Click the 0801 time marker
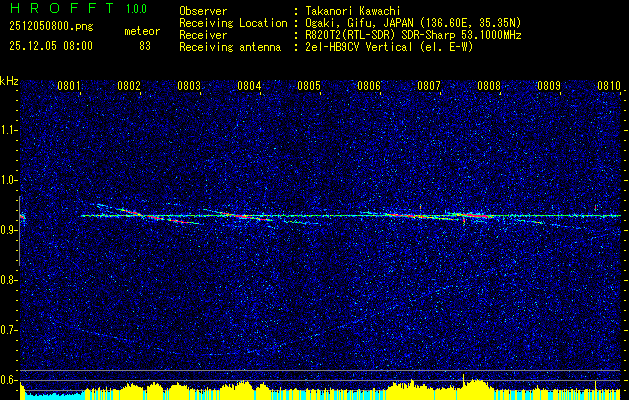 click(69, 85)
